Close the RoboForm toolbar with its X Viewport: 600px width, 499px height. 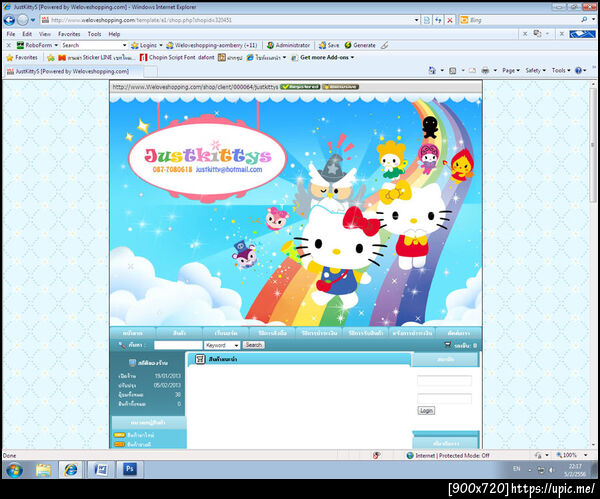pos(8,45)
